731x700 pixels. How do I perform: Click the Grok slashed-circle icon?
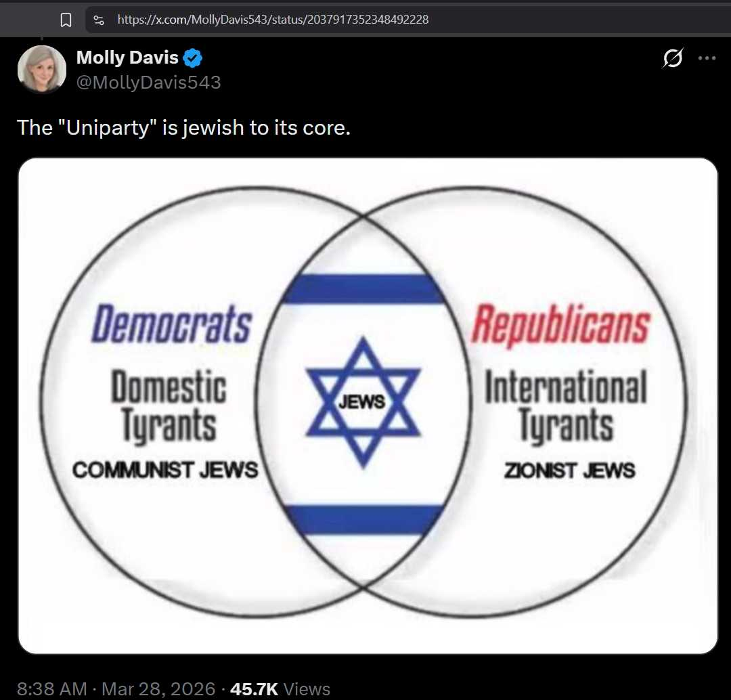(x=673, y=58)
